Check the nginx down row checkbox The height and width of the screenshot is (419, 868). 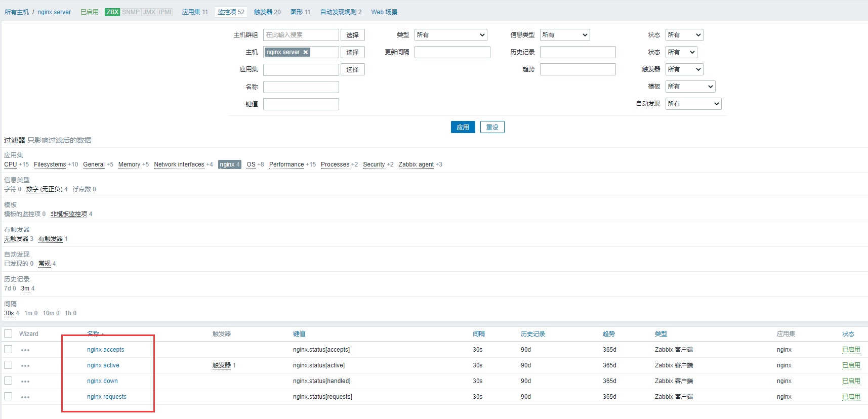pos(8,381)
